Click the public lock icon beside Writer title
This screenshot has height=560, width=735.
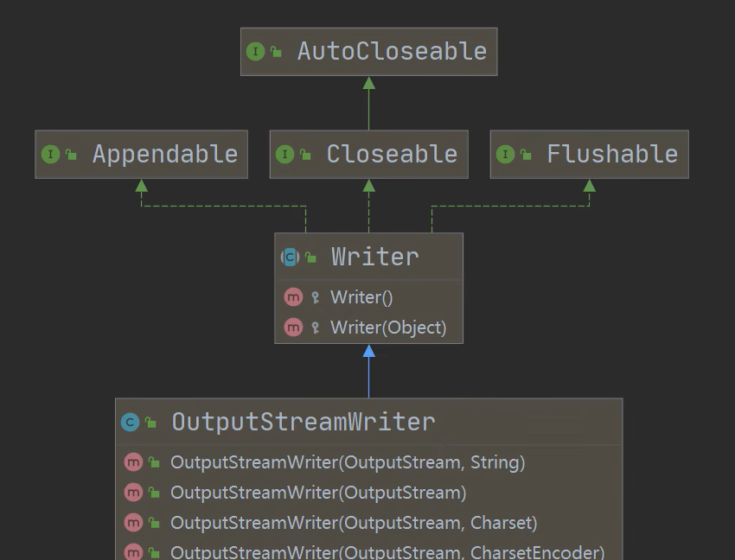310,257
